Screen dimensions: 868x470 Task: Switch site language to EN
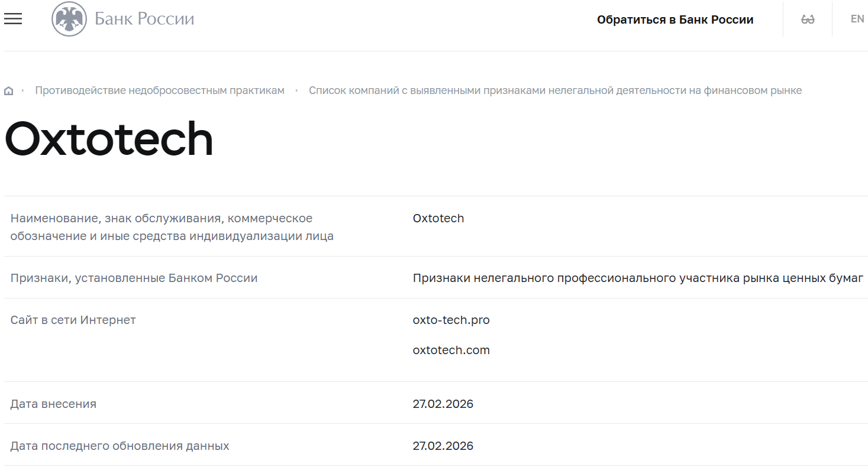856,18
